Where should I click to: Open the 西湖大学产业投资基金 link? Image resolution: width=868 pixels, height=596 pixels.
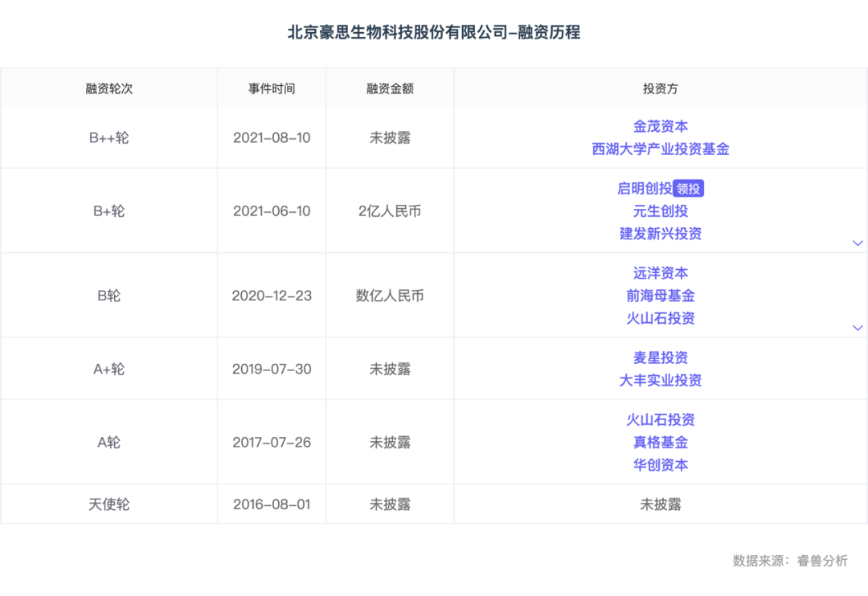[x=661, y=149]
